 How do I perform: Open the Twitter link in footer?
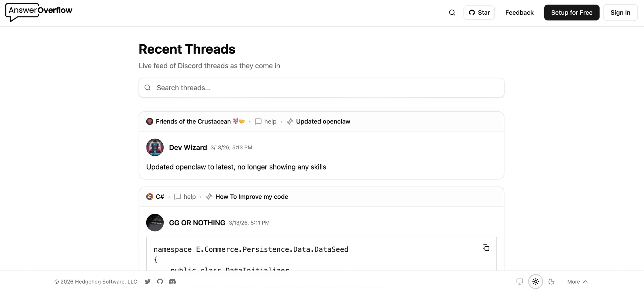click(148, 282)
